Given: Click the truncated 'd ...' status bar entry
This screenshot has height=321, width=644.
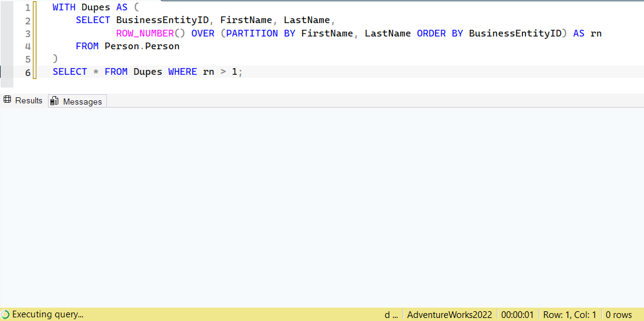Looking at the screenshot, I should [391, 315].
